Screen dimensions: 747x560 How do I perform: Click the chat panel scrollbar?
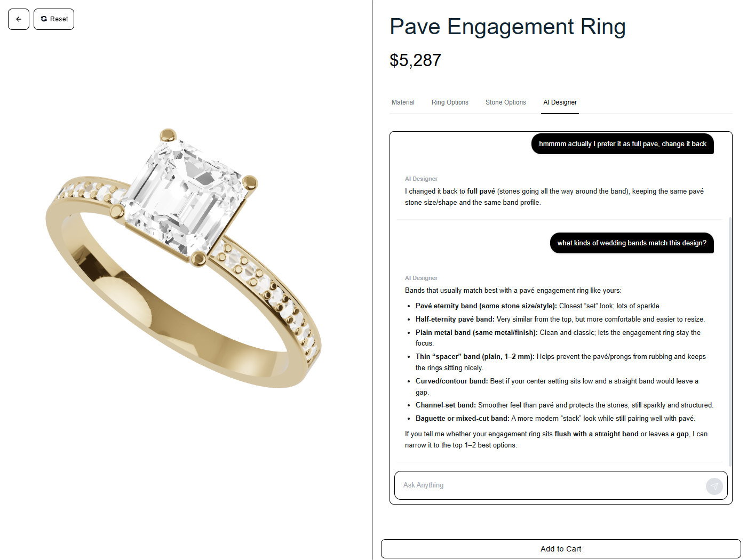pyautogui.click(x=730, y=341)
